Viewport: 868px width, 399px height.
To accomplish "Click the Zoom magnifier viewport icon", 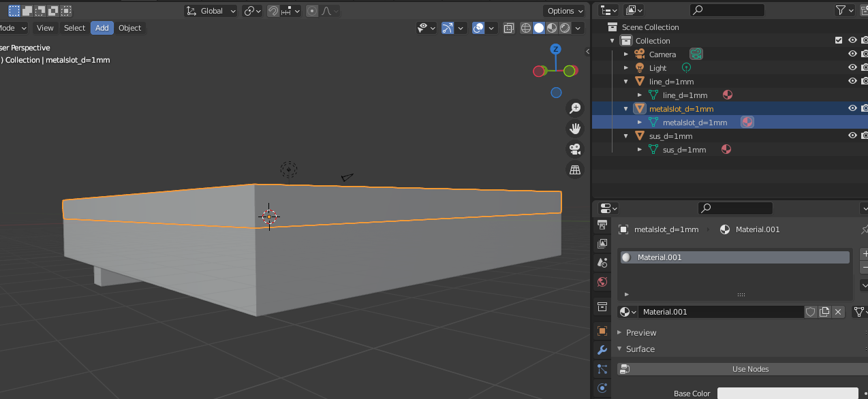I will click(x=575, y=108).
